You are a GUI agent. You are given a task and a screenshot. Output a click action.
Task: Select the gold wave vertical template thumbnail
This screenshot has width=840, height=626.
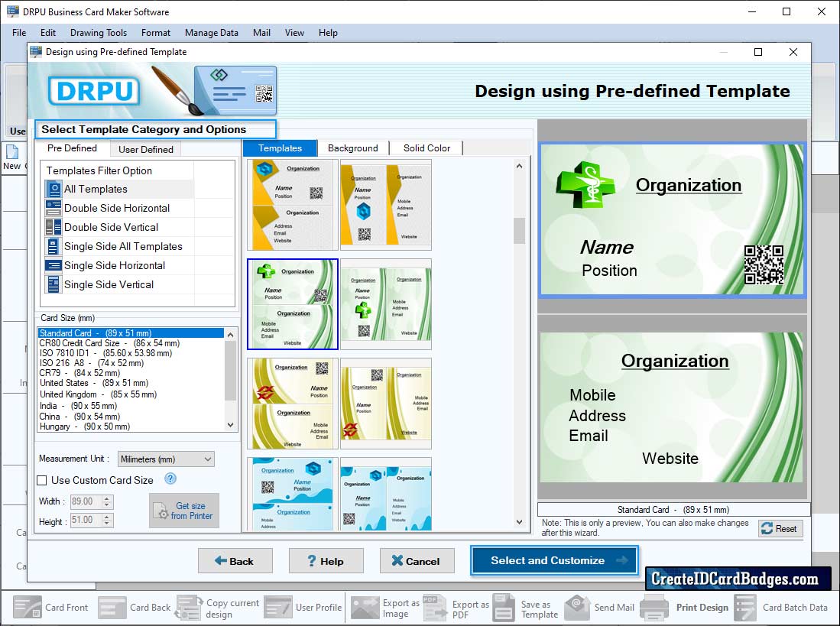click(386, 404)
